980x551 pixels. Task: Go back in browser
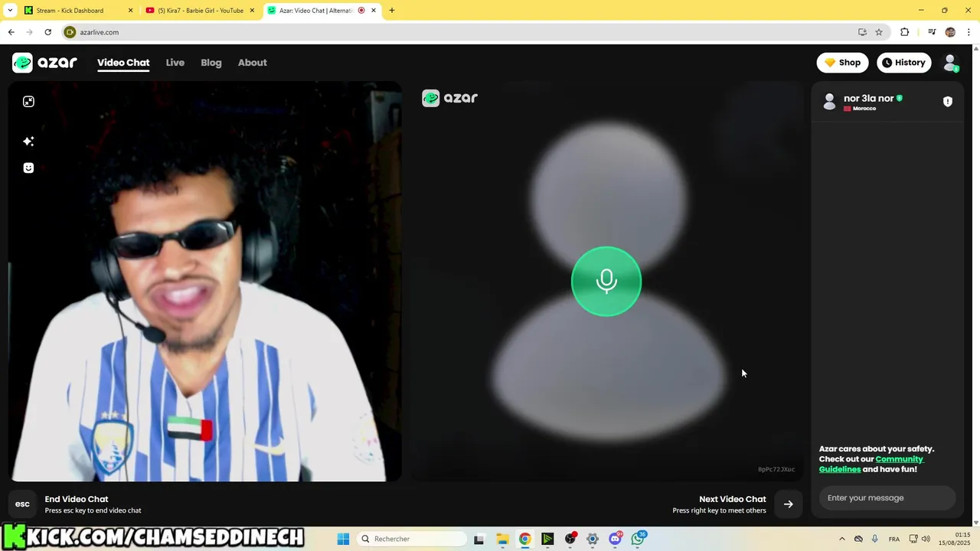click(11, 32)
